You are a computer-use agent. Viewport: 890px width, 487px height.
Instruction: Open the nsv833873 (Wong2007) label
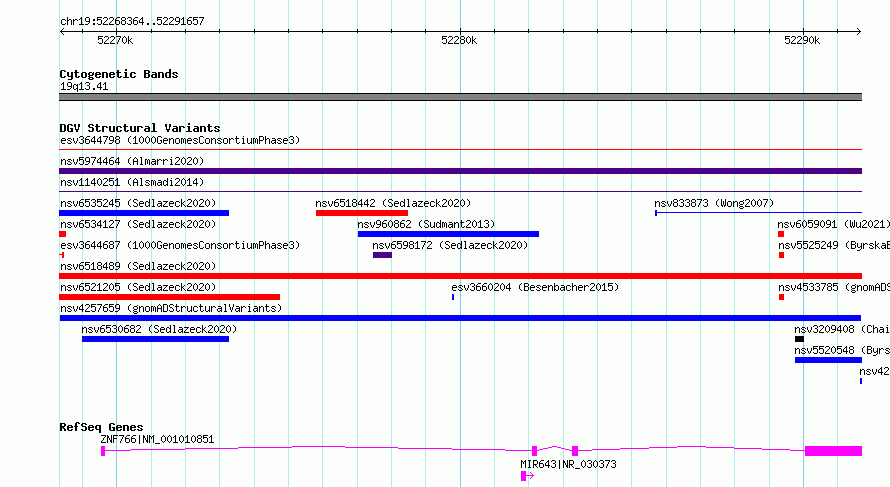click(714, 203)
